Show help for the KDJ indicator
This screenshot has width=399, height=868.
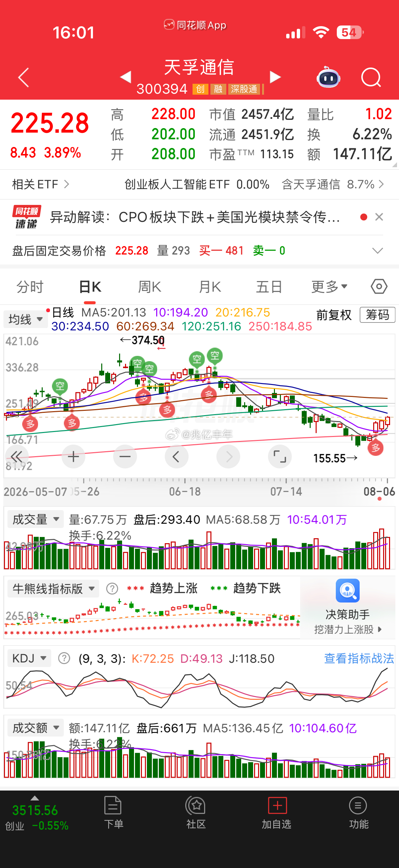click(x=64, y=658)
